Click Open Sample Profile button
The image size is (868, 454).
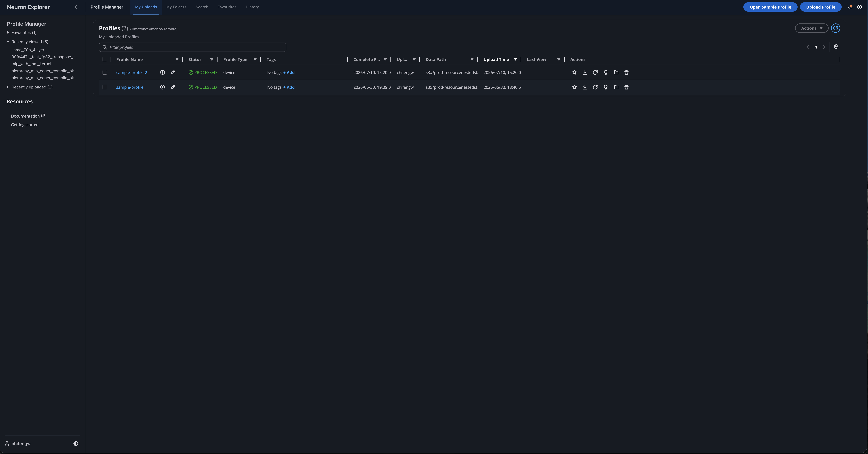pyautogui.click(x=770, y=7)
